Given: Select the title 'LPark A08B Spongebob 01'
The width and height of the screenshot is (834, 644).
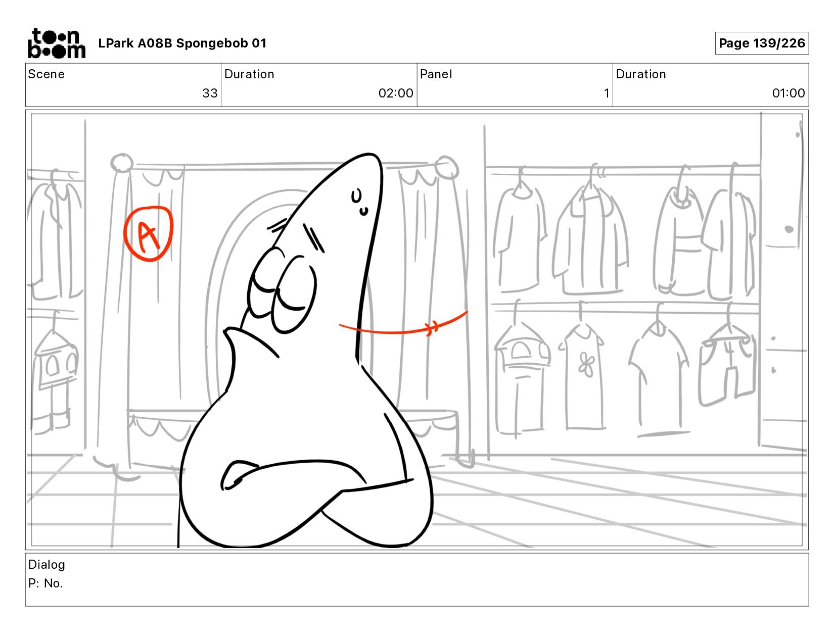Looking at the screenshot, I should click(182, 43).
